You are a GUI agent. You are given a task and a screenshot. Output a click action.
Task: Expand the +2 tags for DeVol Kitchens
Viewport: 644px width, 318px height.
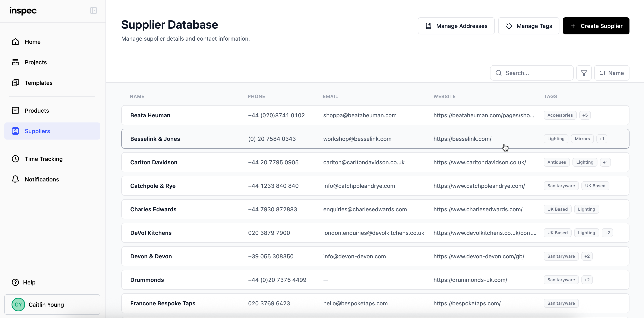click(607, 233)
